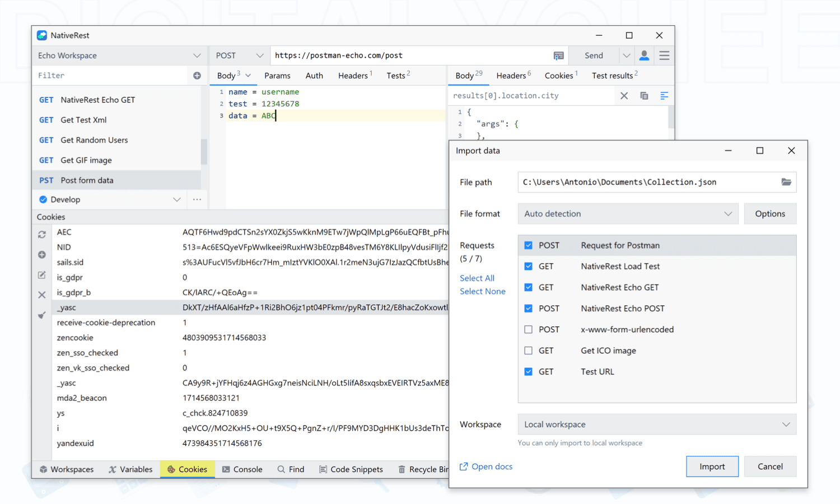
Task: Click the copy response icon
Action: (x=644, y=96)
